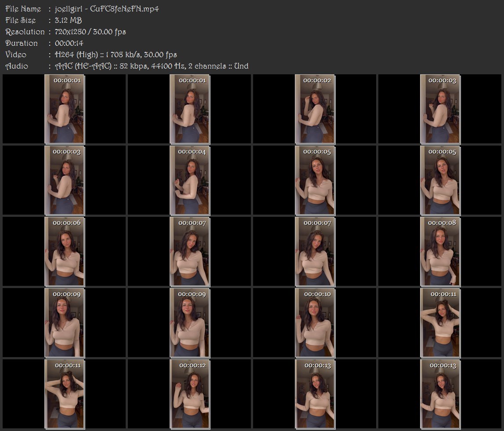This screenshot has width=504, height=431.
Task: Click the file size value '3.12 MB'
Action: click(68, 20)
